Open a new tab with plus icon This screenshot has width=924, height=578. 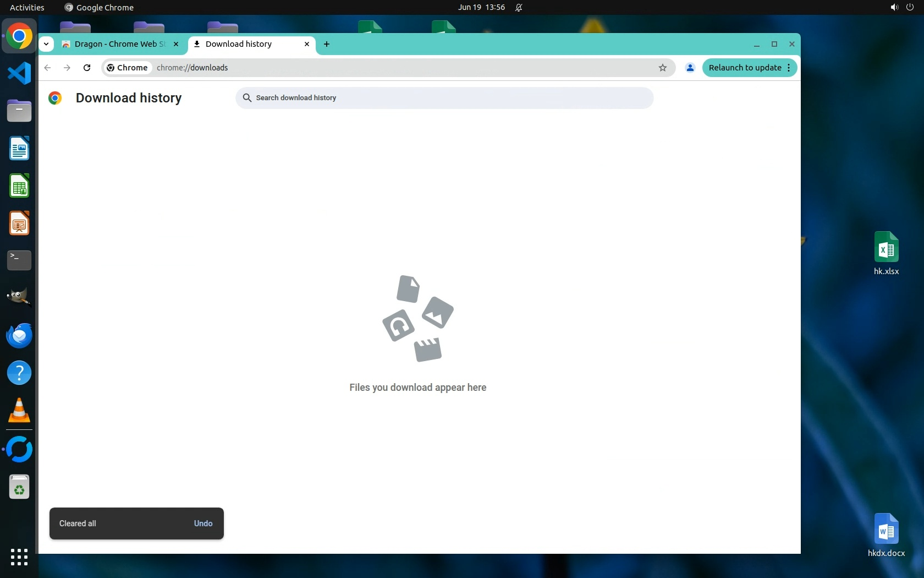327,44
